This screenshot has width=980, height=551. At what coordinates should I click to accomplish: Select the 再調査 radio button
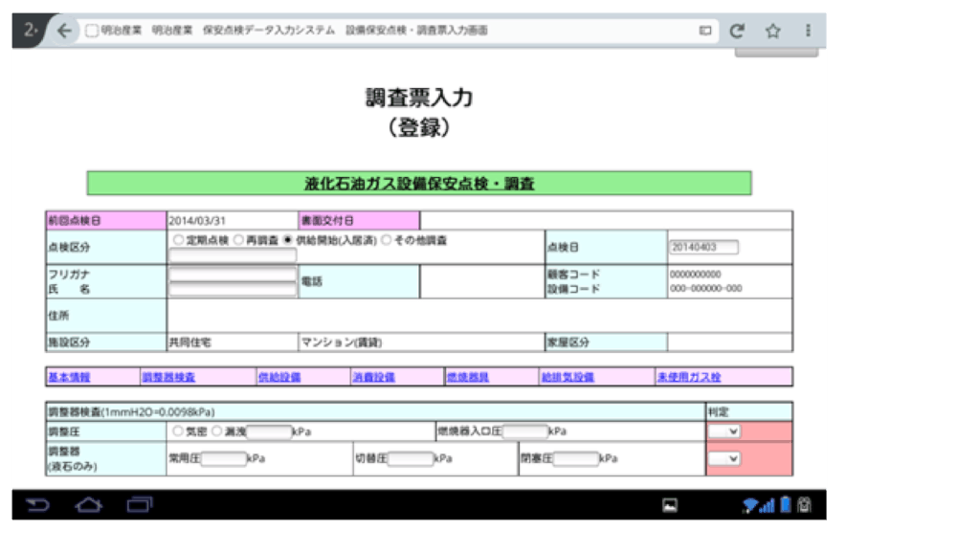pyautogui.click(x=238, y=240)
